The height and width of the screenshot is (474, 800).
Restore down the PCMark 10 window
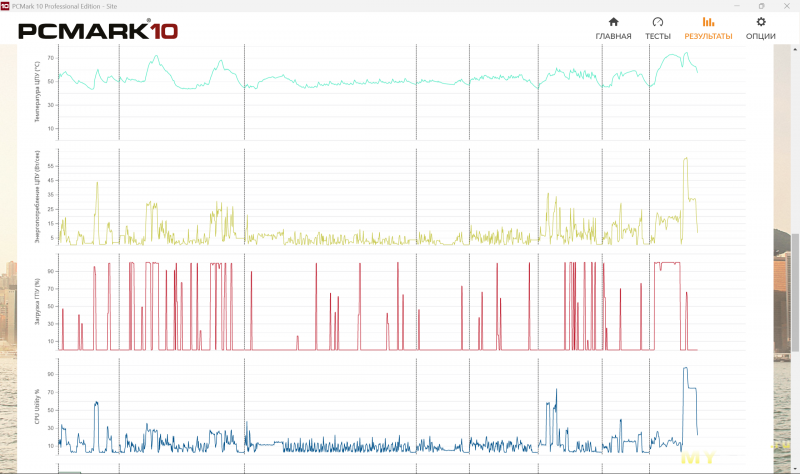coord(761,5)
